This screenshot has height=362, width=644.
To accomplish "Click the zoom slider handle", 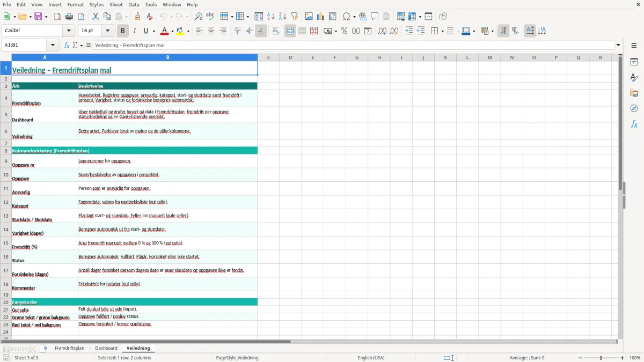I will (601, 358).
